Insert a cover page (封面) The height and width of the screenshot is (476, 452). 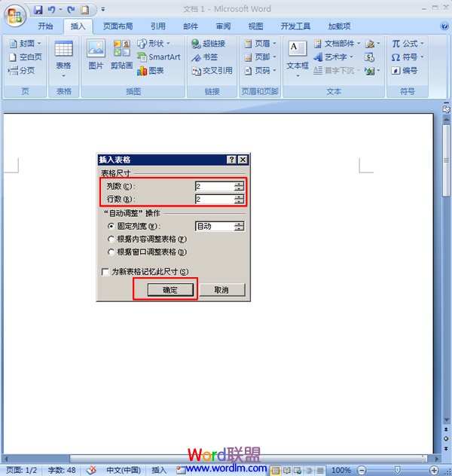25,44
